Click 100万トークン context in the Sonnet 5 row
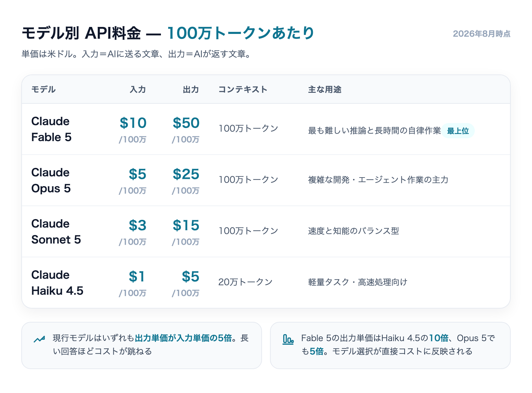 pyautogui.click(x=248, y=231)
